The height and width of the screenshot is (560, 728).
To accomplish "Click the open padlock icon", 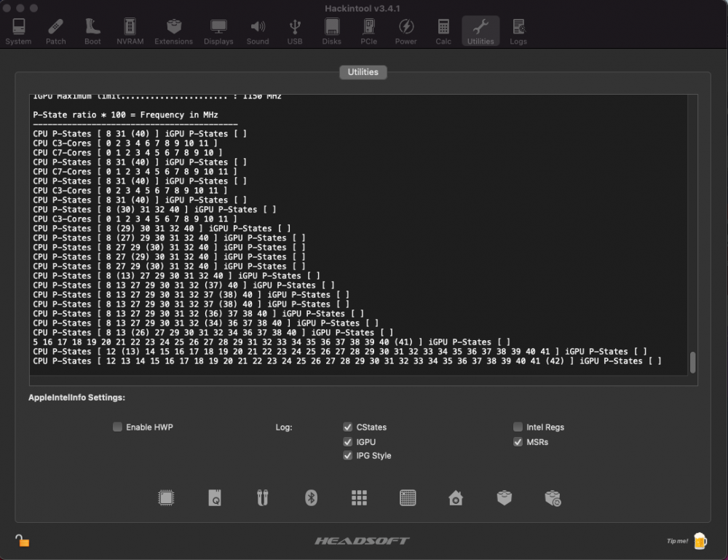I will click(x=22, y=540).
